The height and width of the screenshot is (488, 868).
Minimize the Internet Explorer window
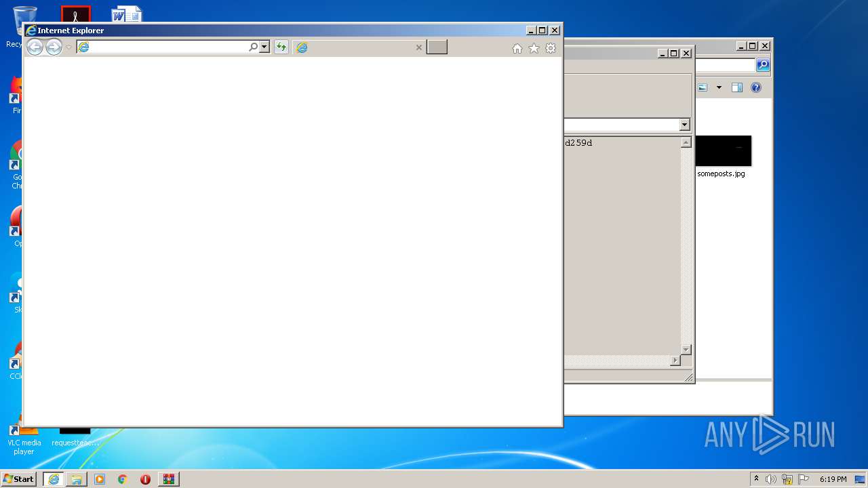[531, 30]
